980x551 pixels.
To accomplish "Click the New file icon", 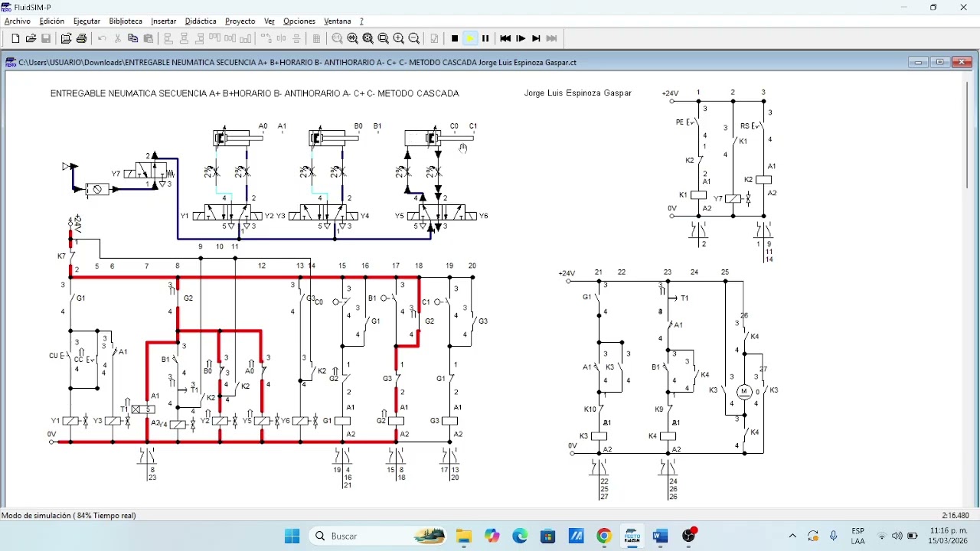I will pos(15,38).
